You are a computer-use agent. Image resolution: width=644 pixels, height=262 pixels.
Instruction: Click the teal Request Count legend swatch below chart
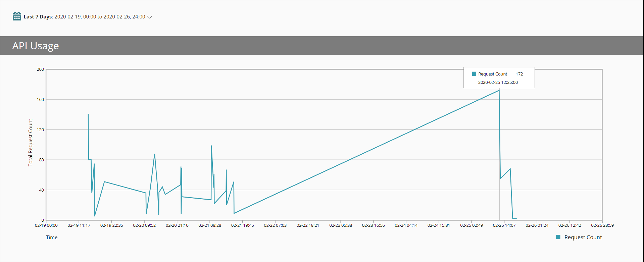558,237
